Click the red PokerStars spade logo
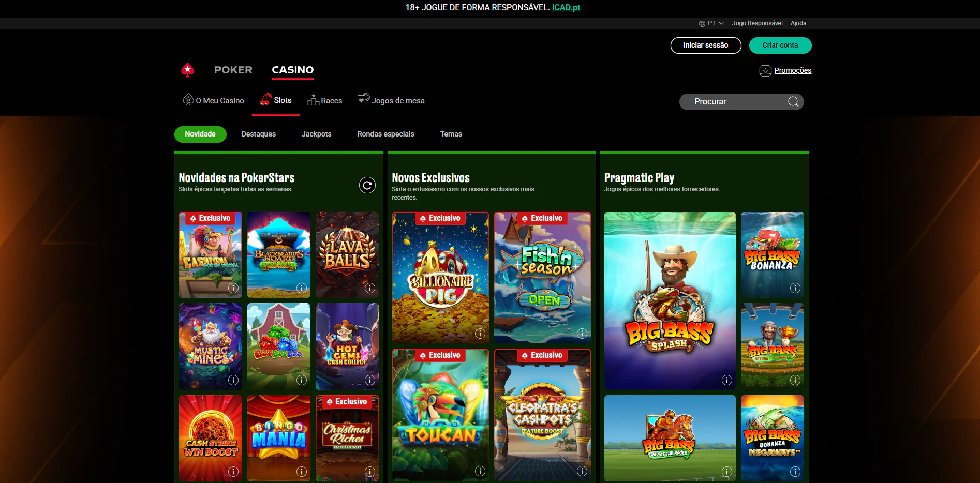Image resolution: width=980 pixels, height=483 pixels. (x=188, y=70)
